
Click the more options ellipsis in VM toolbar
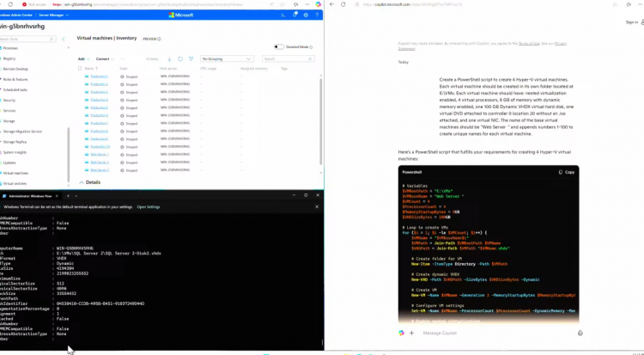click(x=123, y=58)
